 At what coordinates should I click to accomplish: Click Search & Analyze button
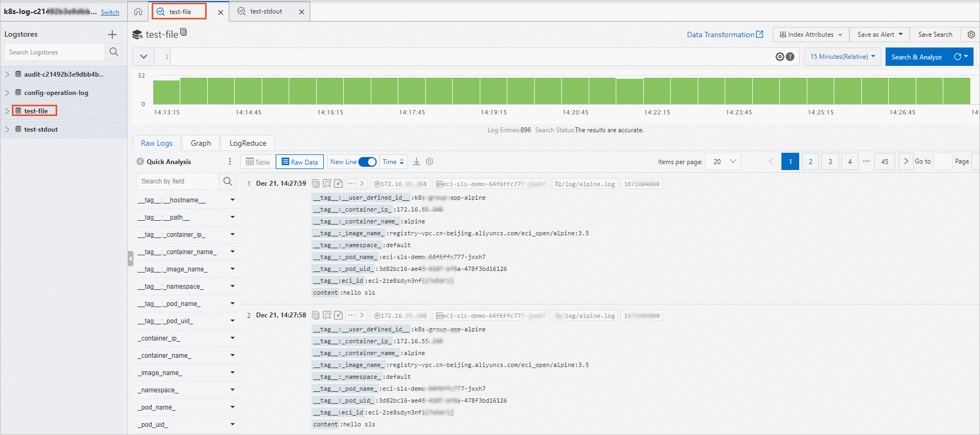tap(916, 57)
